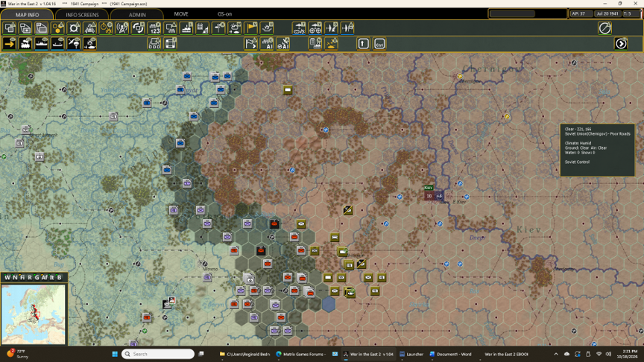This screenshot has width=644, height=362.
Task: Click the MOVE mode label
Action: (x=181, y=14)
